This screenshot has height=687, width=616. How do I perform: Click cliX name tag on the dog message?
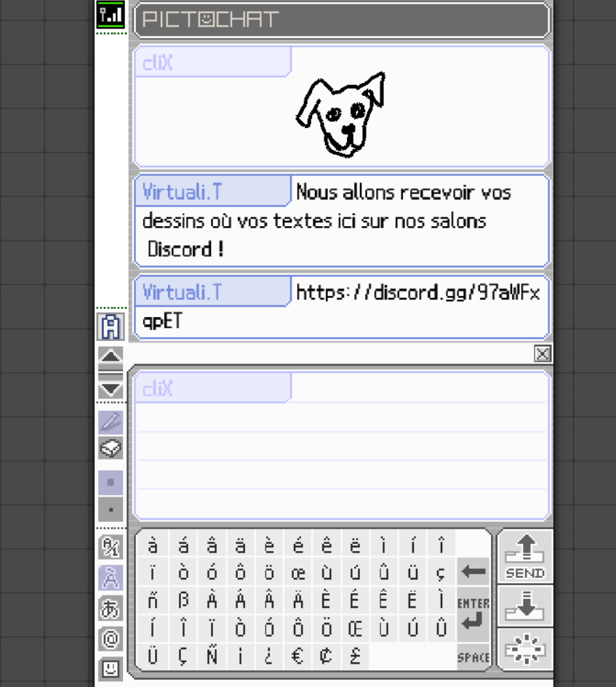point(212,62)
